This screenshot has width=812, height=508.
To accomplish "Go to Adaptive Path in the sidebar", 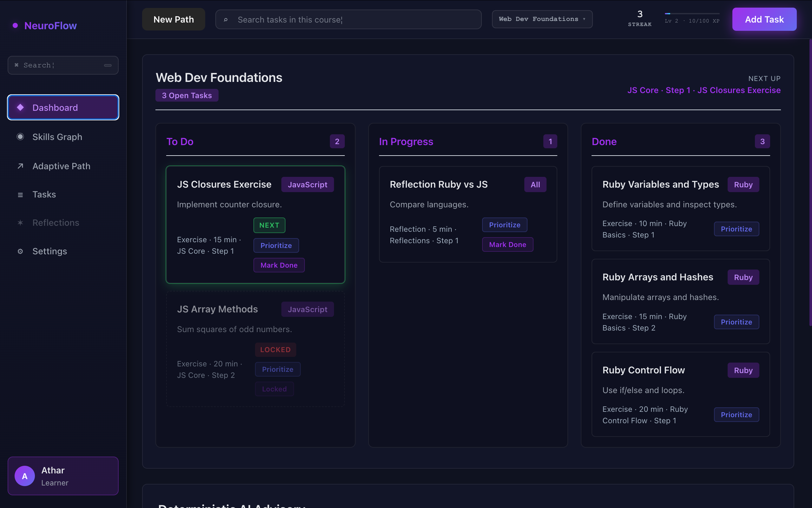I will (63, 166).
